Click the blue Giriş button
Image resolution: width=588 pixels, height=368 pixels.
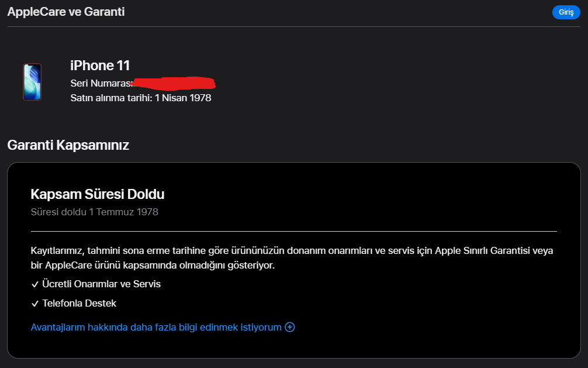pos(566,12)
